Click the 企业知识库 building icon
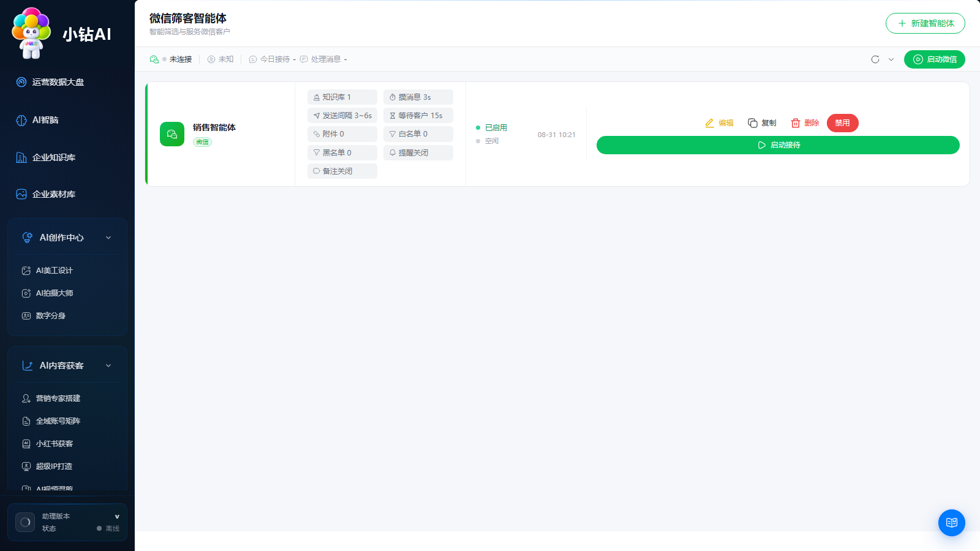The height and width of the screenshot is (551, 980). [21, 157]
